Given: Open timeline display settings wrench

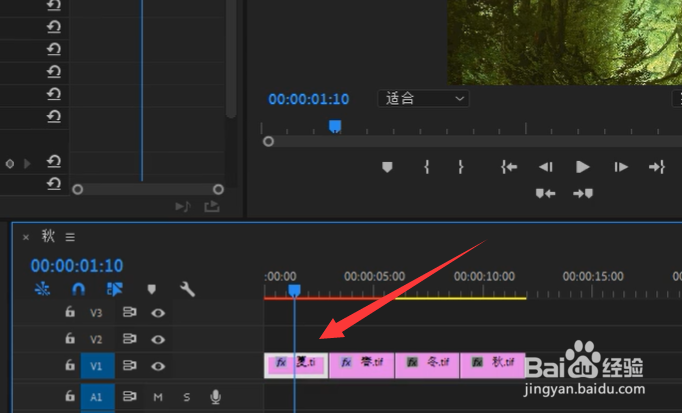Looking at the screenshot, I should pyautogui.click(x=187, y=289).
